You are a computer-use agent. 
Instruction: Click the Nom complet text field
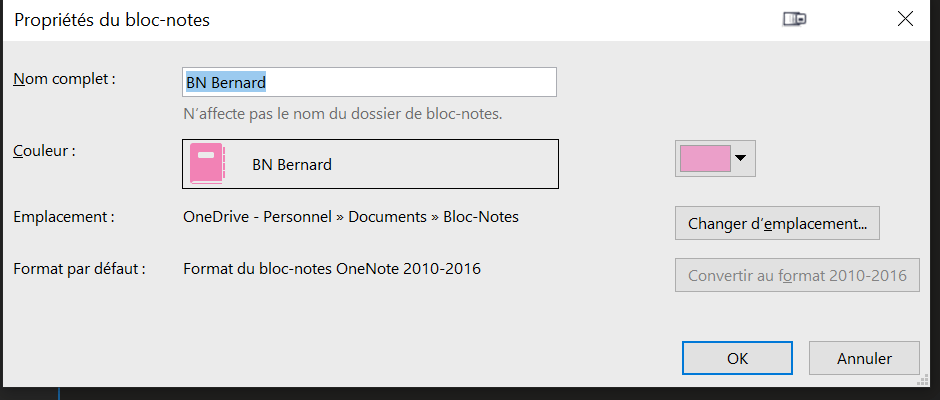(x=369, y=82)
